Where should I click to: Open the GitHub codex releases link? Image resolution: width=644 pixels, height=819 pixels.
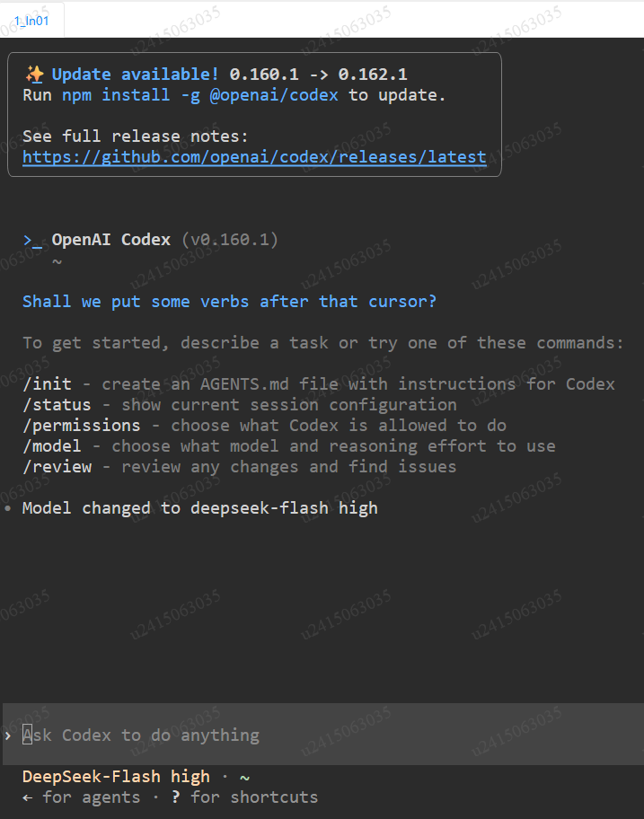click(x=254, y=157)
